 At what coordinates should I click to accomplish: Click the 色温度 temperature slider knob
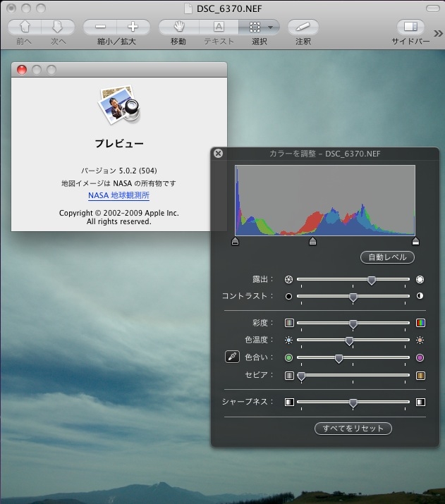click(x=349, y=340)
